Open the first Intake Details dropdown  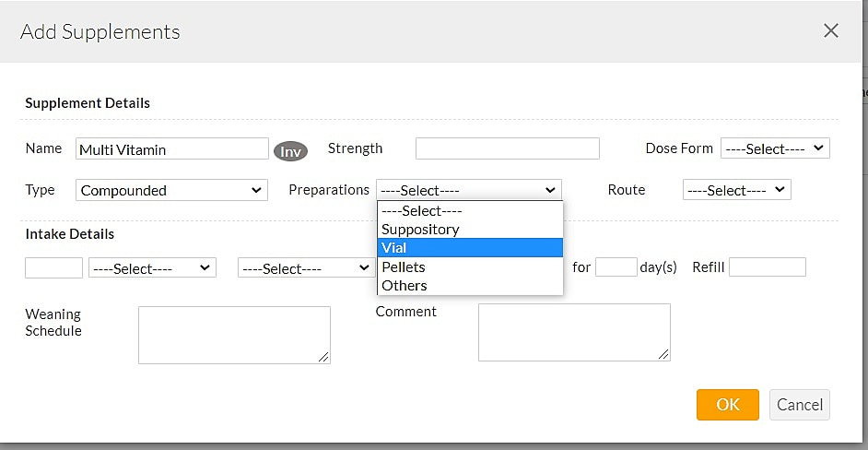[152, 268]
